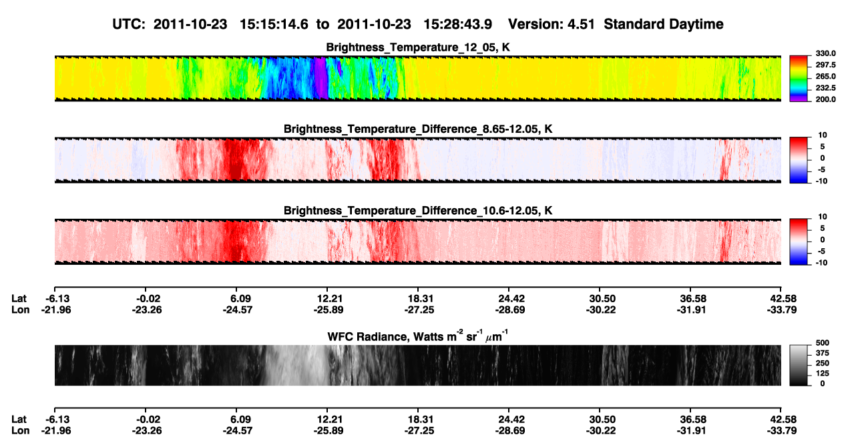Click the red-blue colorbar beside the 8.65-12.05 panel
The image size is (868, 445).
tap(799, 159)
